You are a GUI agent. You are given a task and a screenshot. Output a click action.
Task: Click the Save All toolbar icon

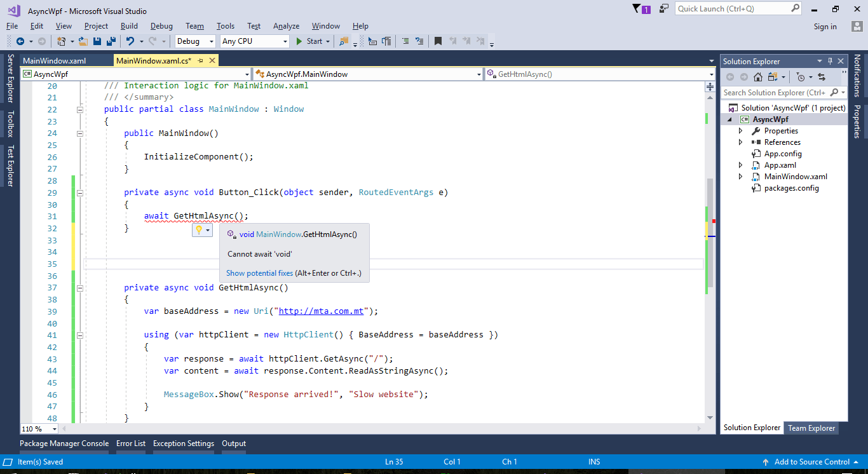[111, 41]
